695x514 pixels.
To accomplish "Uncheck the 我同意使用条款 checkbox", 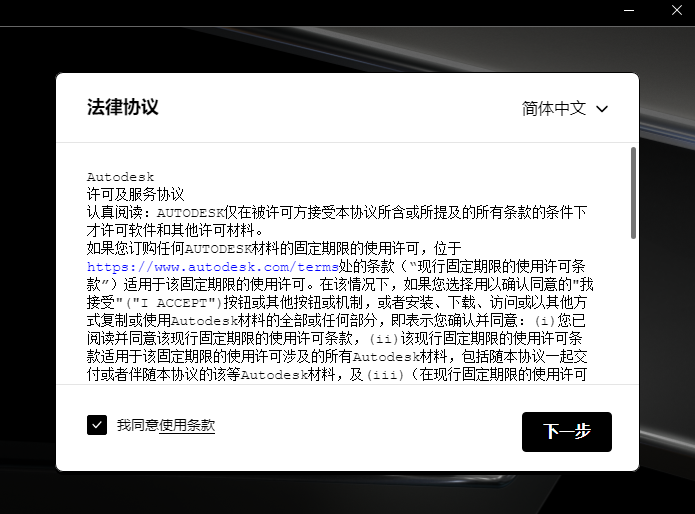I will 97,425.
